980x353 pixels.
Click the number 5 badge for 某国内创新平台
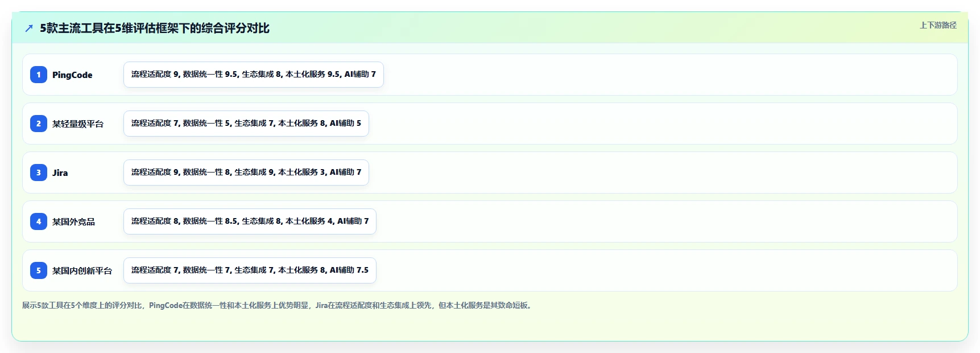pos(39,270)
